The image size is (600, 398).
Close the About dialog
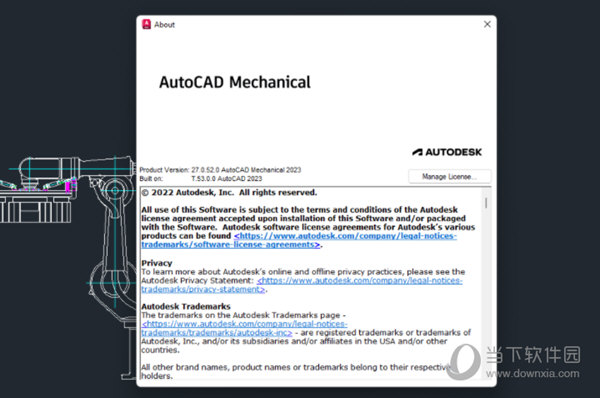pyautogui.click(x=487, y=24)
